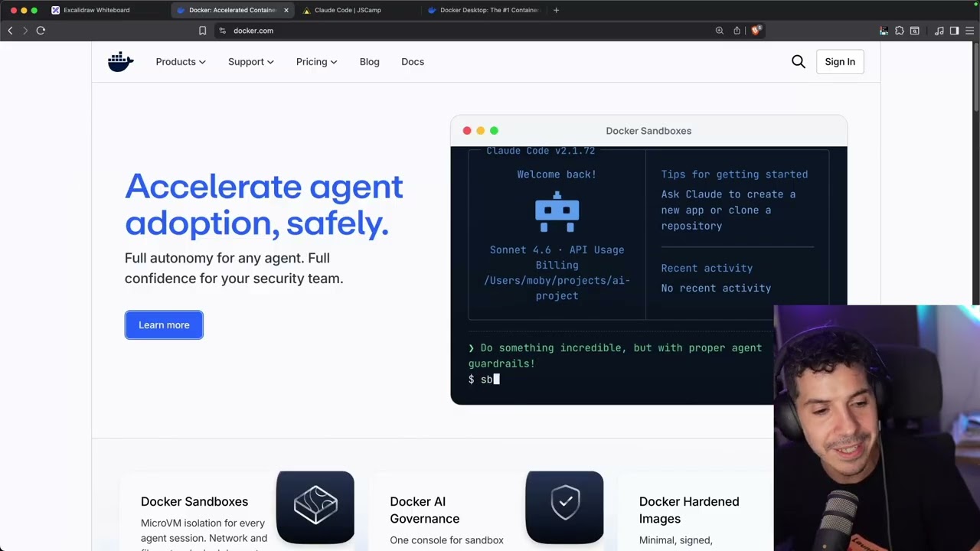
Task: Switch to the Docker Desktop tab
Action: click(x=484, y=10)
